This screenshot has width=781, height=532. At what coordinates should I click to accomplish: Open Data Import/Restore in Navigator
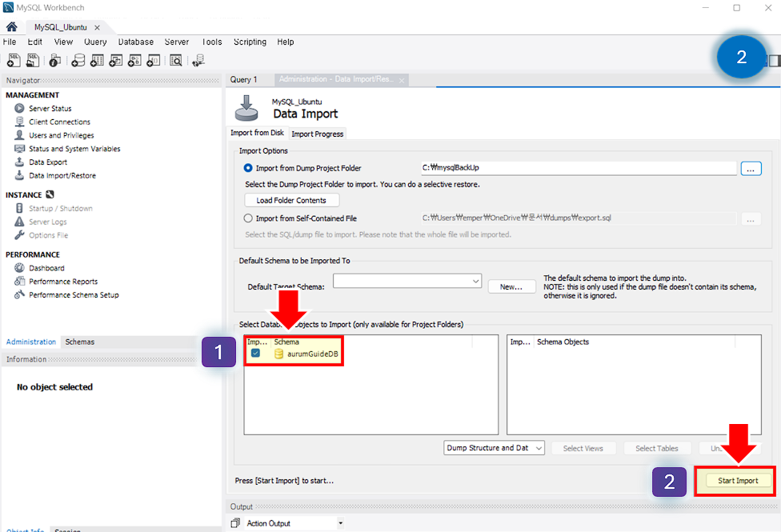click(62, 175)
